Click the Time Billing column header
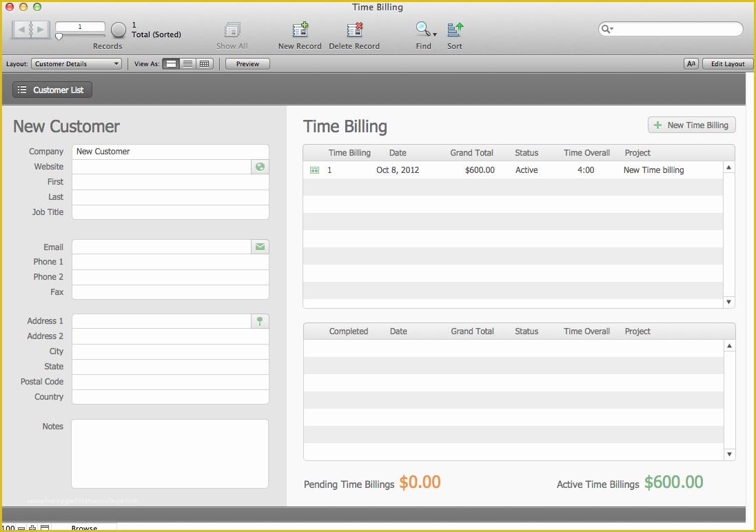This screenshot has height=532, width=756. [x=349, y=153]
